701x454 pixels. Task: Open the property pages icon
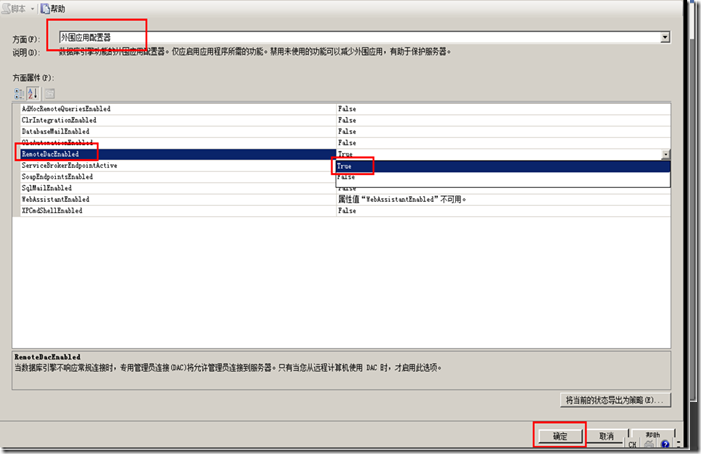point(50,93)
